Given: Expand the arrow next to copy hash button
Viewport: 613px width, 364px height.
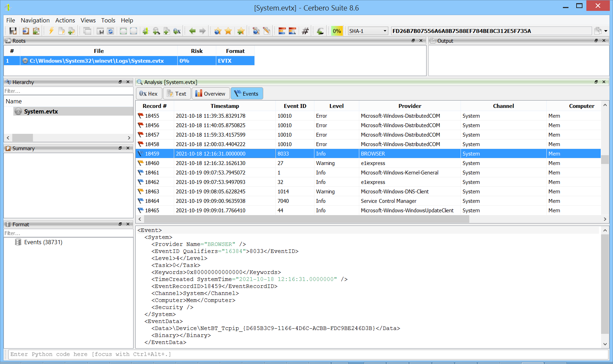Looking at the screenshot, I should point(606,31).
